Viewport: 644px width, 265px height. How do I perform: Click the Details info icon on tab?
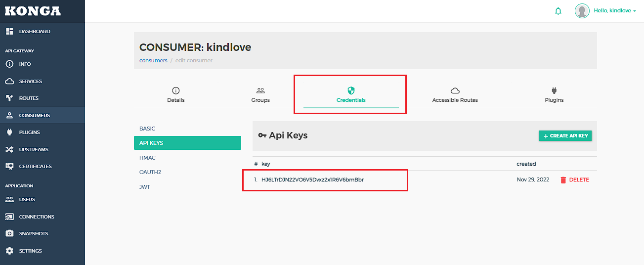click(x=175, y=90)
